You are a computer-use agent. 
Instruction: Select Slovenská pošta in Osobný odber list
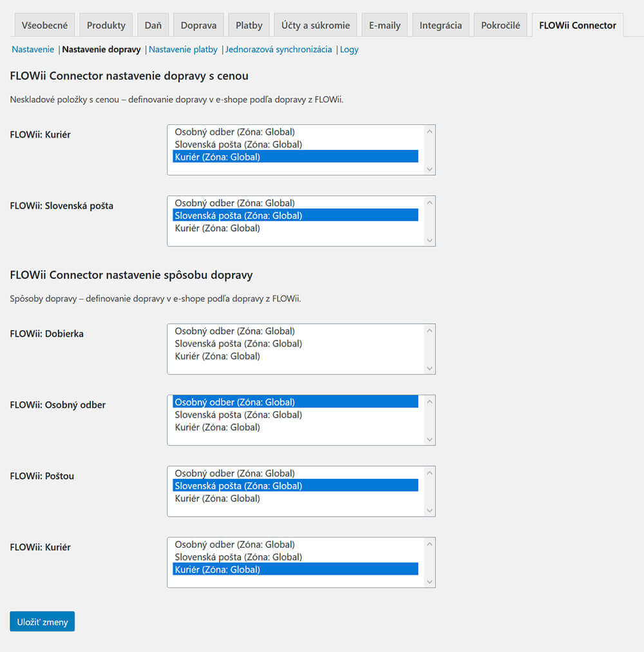tap(296, 414)
